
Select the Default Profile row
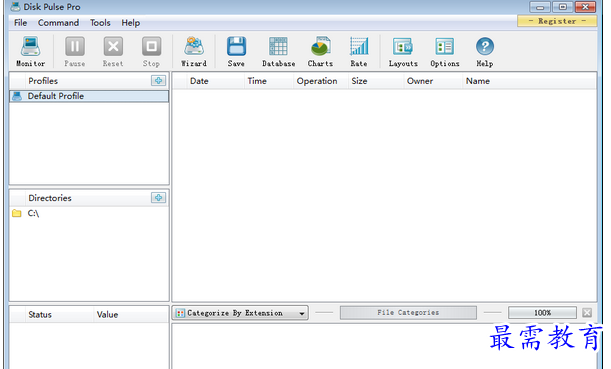point(89,96)
